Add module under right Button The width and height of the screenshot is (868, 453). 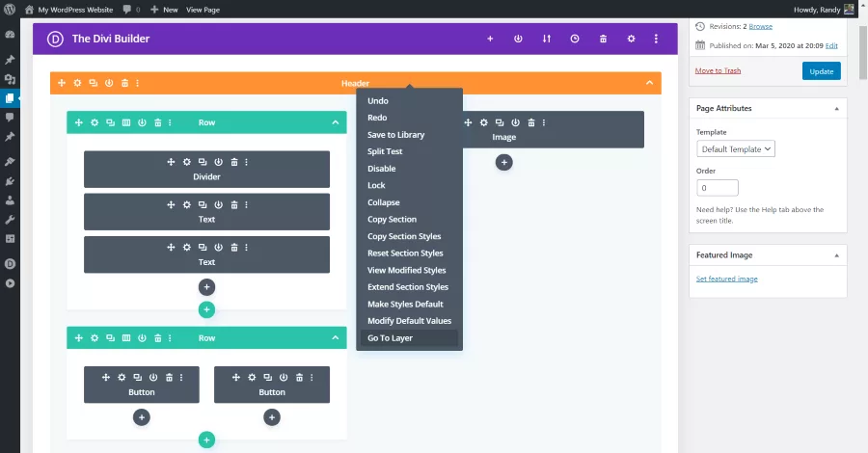pos(272,417)
